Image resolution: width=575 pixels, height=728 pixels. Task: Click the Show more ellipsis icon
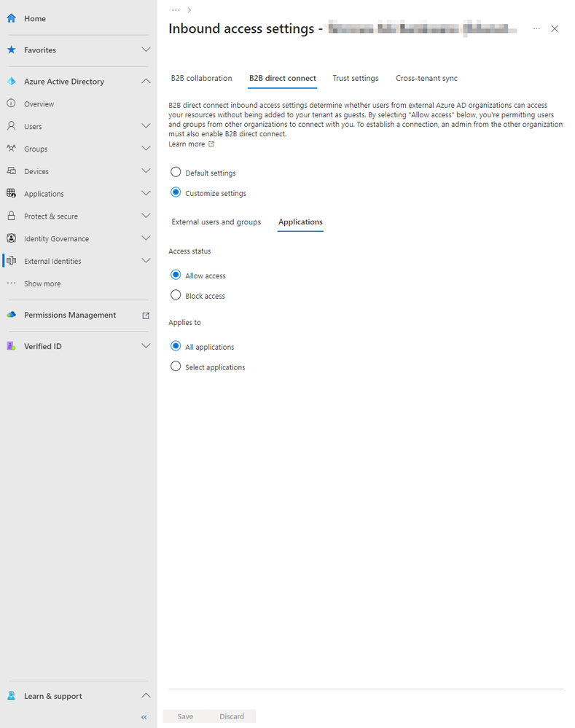[12, 283]
